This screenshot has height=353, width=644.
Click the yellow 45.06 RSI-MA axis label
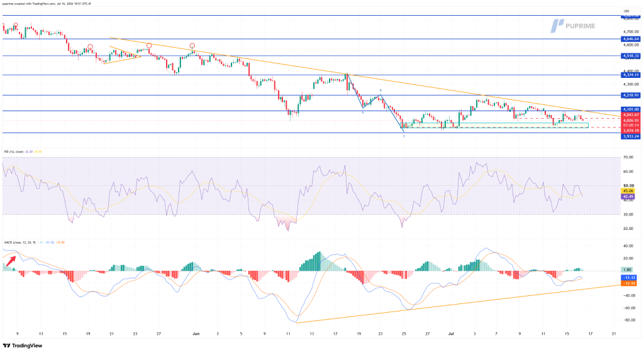pyautogui.click(x=628, y=191)
